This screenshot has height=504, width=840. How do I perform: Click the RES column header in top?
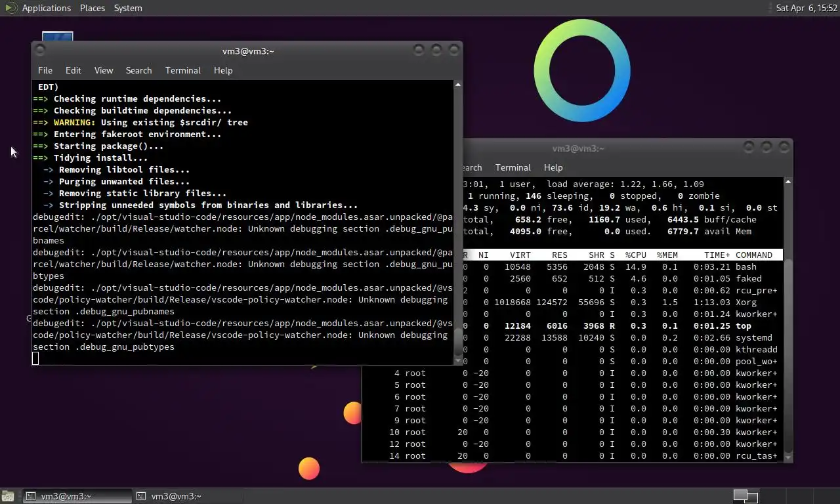click(560, 255)
